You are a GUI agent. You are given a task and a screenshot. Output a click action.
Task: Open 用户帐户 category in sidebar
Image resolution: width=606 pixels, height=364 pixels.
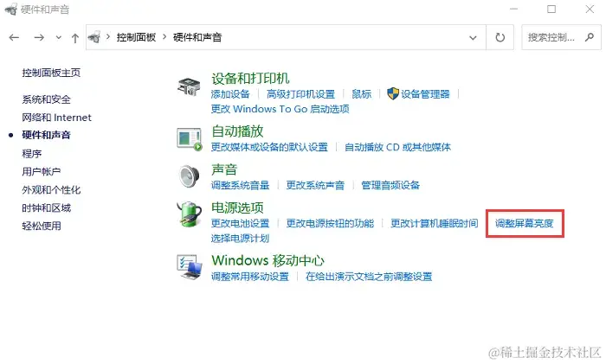(x=42, y=171)
